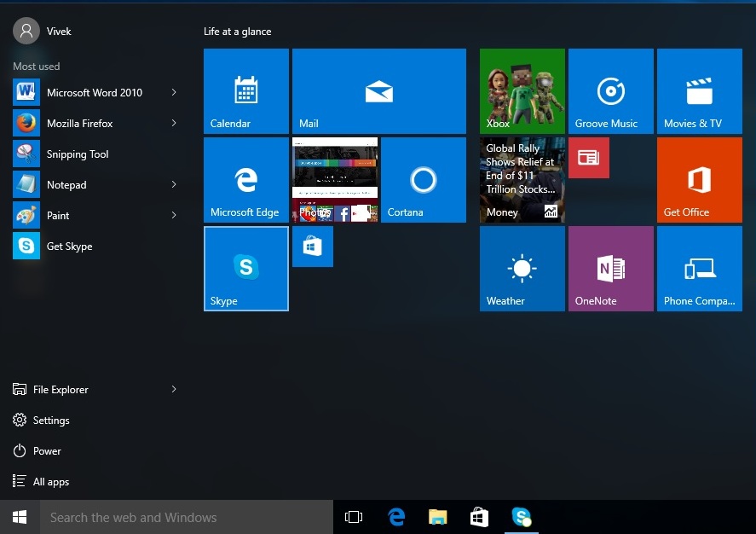Click the Windows Start button on the taskbar

pos(20,517)
